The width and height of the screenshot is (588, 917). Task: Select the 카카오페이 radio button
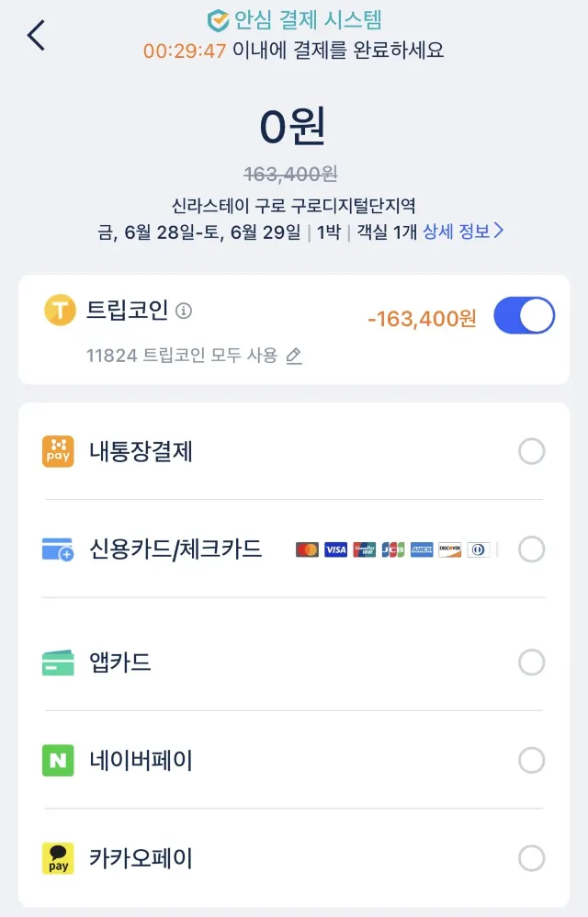(x=531, y=858)
